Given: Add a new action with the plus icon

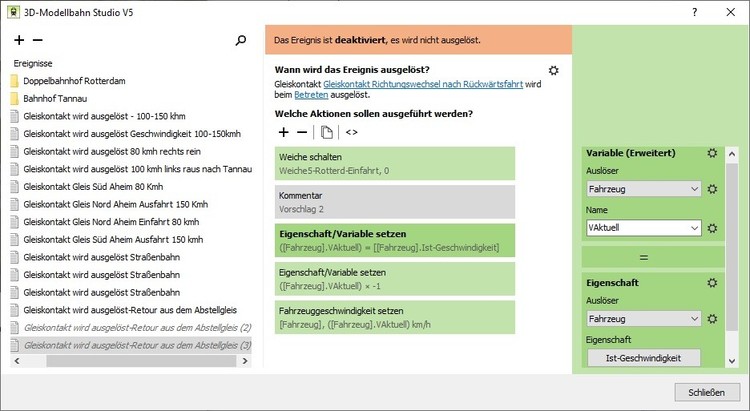Looking at the screenshot, I should pyautogui.click(x=284, y=132).
